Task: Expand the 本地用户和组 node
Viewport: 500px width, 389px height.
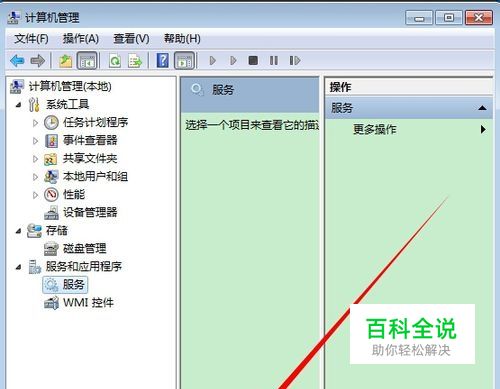Action: pos(35,177)
